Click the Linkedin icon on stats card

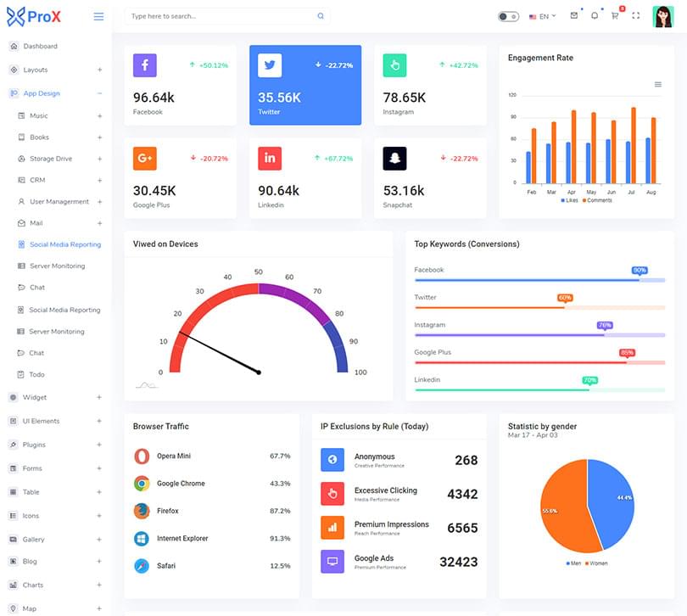click(270, 158)
